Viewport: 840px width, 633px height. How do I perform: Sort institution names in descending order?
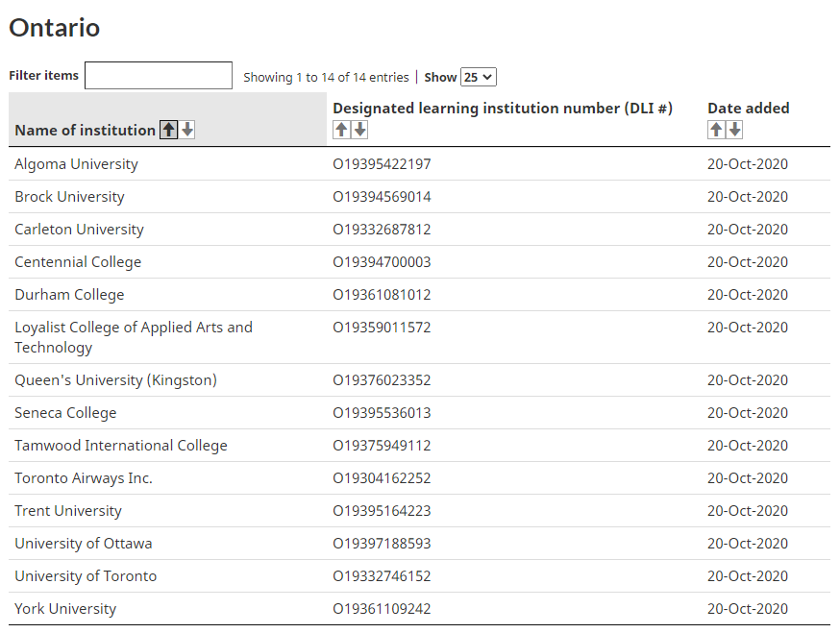point(187,130)
